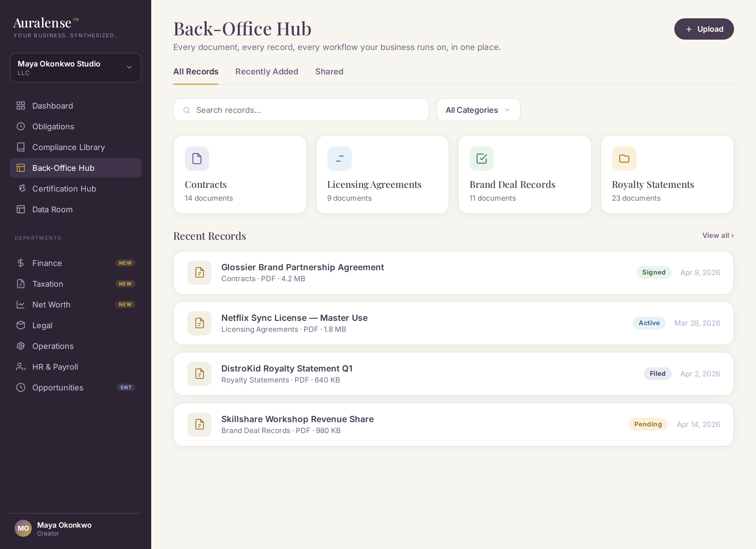Viewport: 756px width, 549px height.
Task: Click the Operations gear icon
Action: (x=21, y=346)
